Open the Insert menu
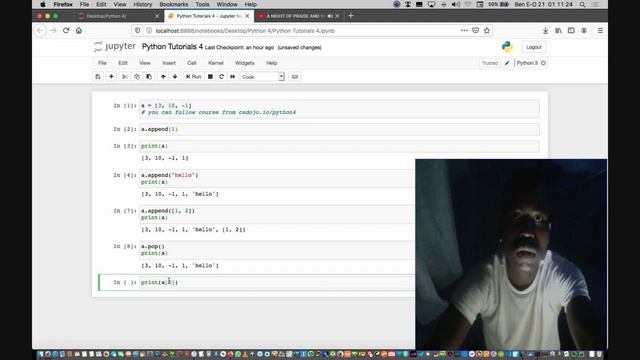Viewport: 640px width, 360px height. tap(169, 63)
